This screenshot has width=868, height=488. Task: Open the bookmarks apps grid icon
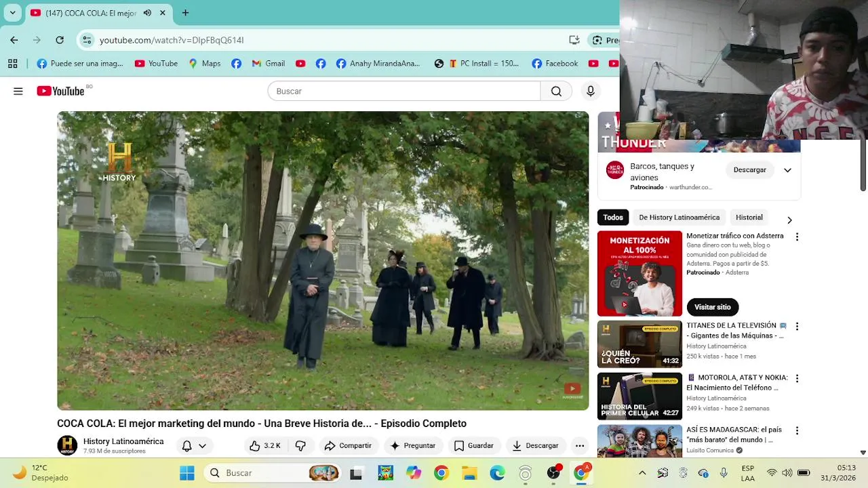[12, 63]
